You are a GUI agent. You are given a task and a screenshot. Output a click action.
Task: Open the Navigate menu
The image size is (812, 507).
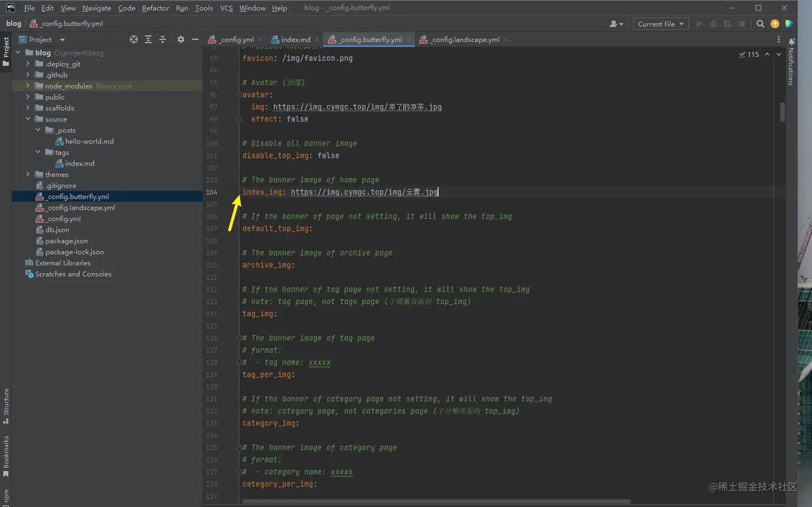click(x=97, y=8)
